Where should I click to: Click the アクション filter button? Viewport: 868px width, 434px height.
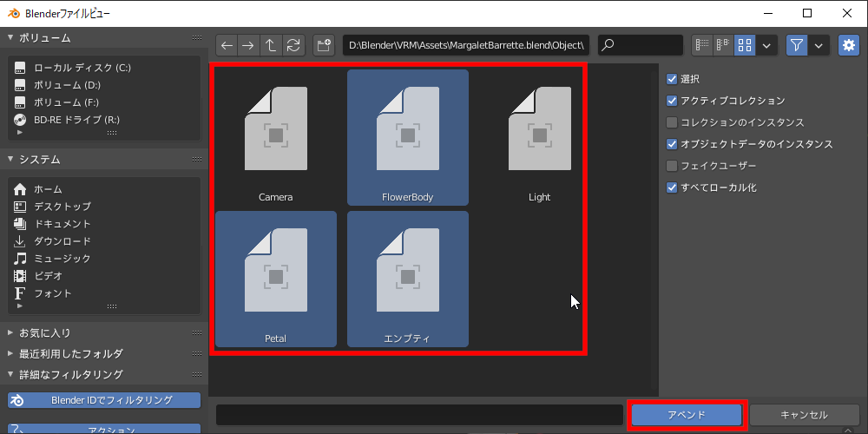pyautogui.click(x=104, y=429)
